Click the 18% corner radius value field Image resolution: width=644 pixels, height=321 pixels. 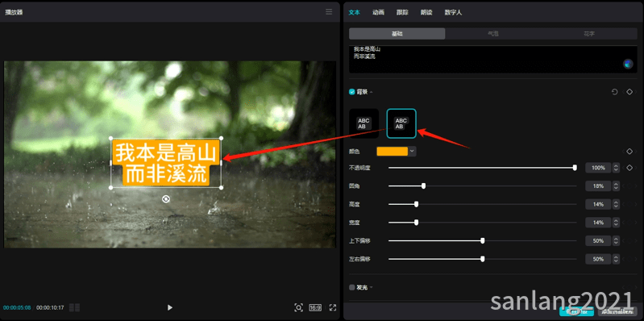coord(598,186)
